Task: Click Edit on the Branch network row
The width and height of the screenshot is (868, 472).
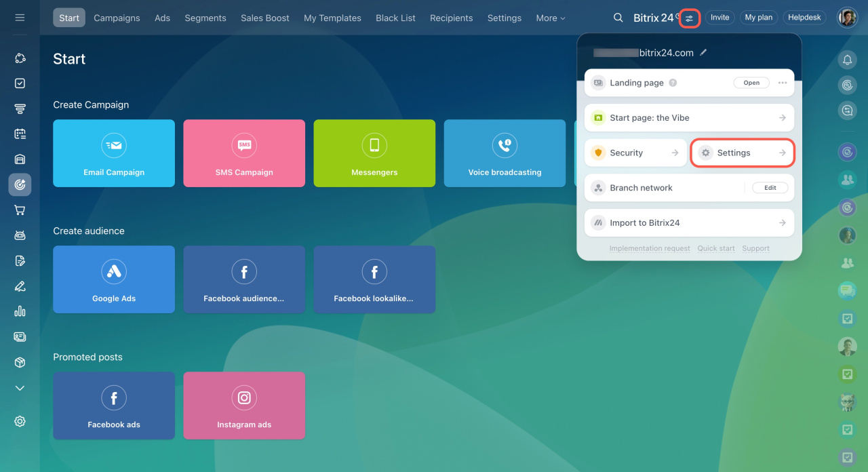Action: [770, 188]
